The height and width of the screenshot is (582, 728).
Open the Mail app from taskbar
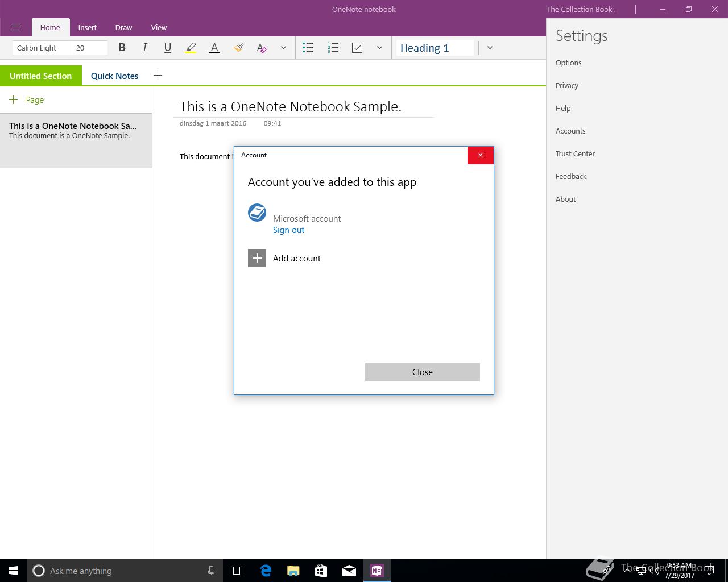tap(349, 571)
